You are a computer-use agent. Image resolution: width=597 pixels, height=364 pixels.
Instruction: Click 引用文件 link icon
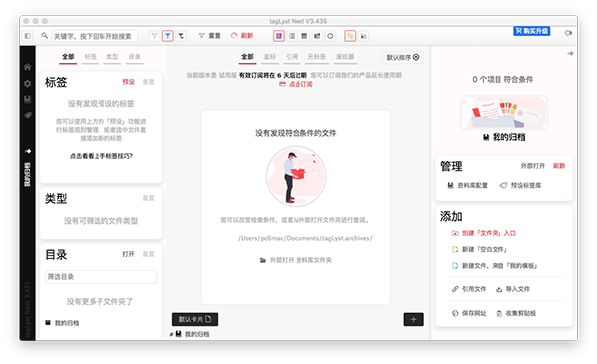point(455,289)
